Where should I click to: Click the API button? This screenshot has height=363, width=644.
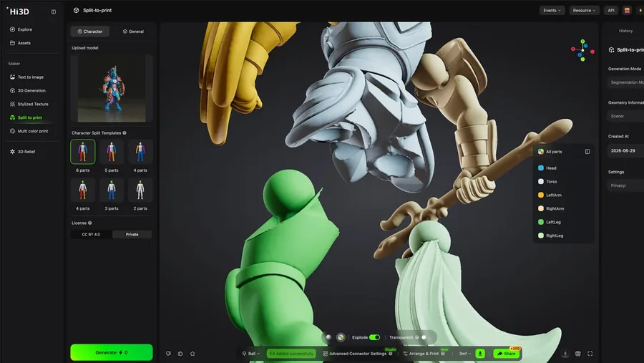click(x=611, y=11)
